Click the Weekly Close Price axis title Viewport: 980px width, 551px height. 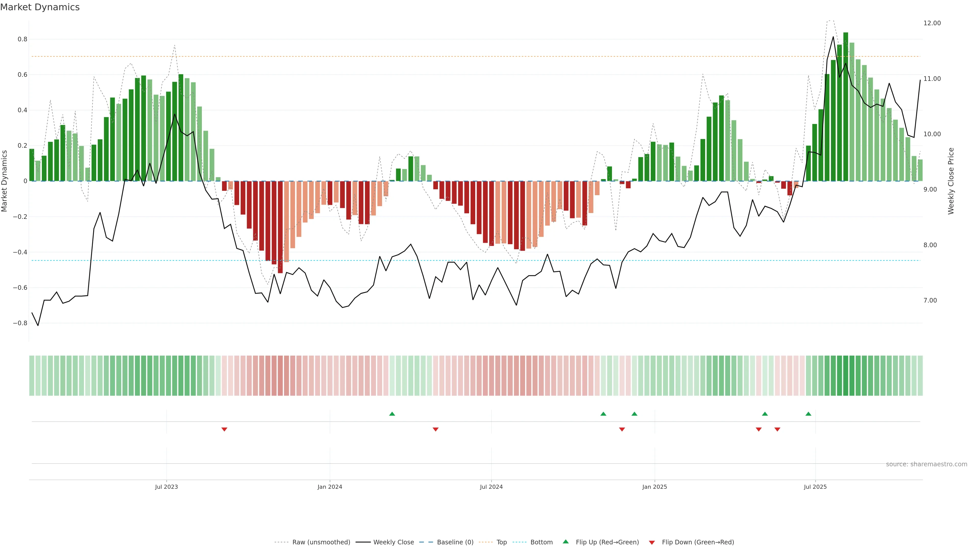[951, 181]
